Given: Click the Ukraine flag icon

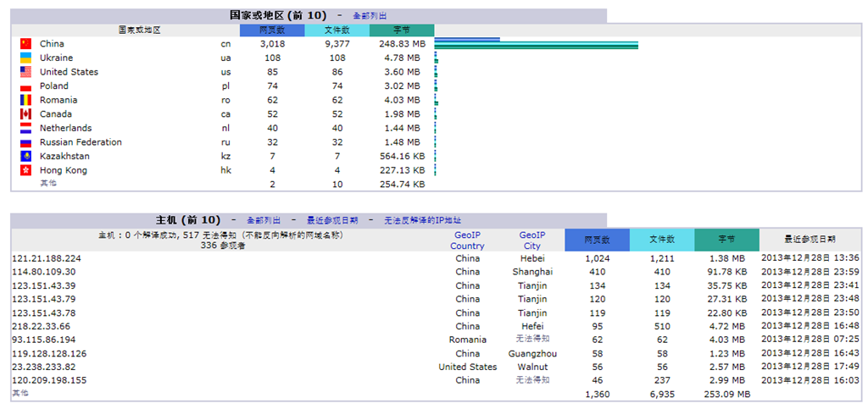Looking at the screenshot, I should [25, 58].
